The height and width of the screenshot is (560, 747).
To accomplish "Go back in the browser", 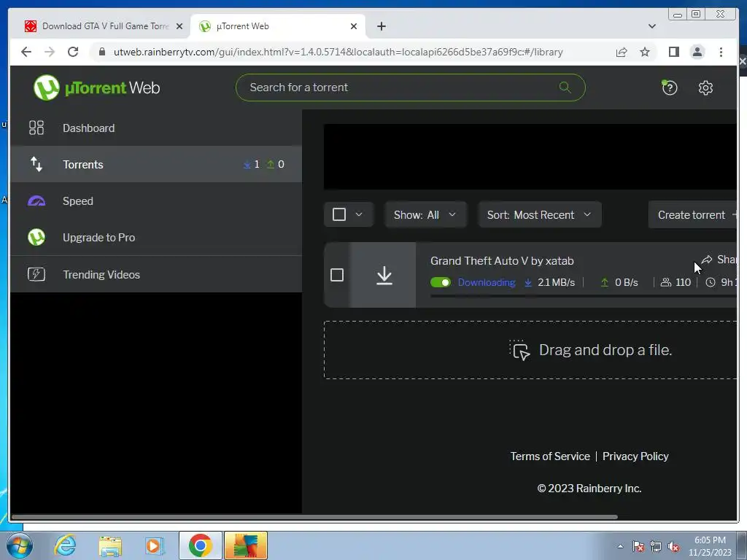I will pos(26,52).
